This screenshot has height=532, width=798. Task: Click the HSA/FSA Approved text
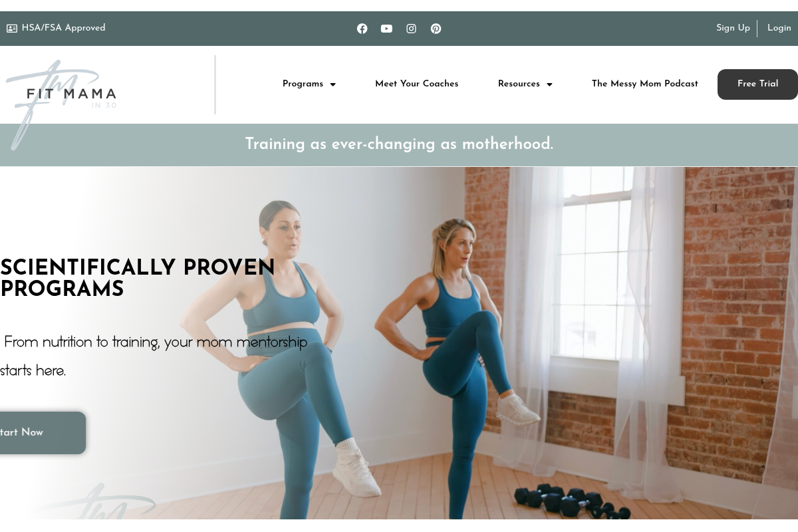(64, 28)
